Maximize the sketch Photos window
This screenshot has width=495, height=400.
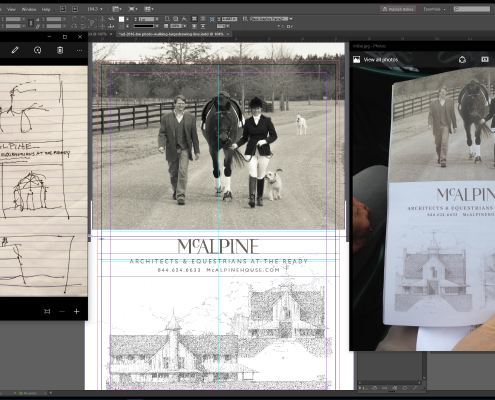point(65,37)
